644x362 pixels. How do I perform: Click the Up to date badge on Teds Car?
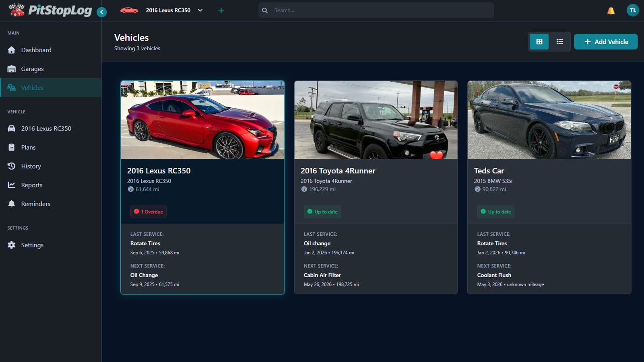click(x=495, y=212)
